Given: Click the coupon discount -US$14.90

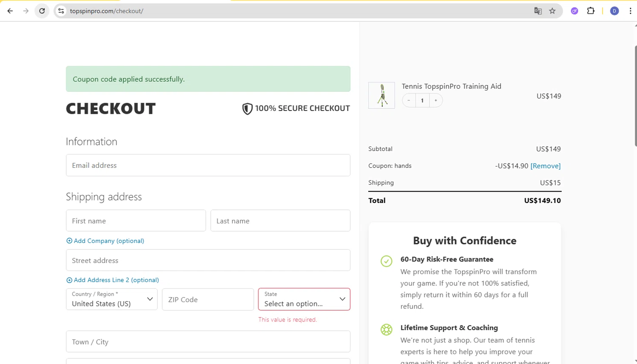Looking at the screenshot, I should point(512,166).
